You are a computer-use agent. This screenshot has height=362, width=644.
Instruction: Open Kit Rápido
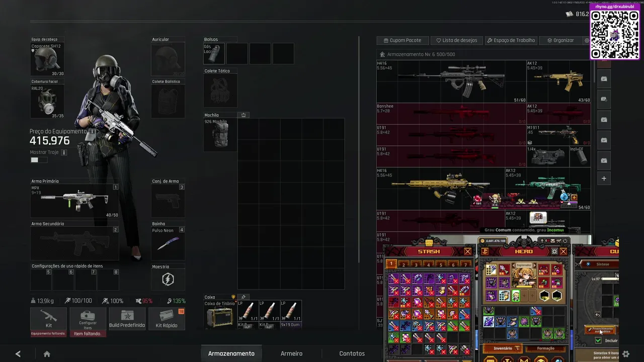(x=167, y=319)
